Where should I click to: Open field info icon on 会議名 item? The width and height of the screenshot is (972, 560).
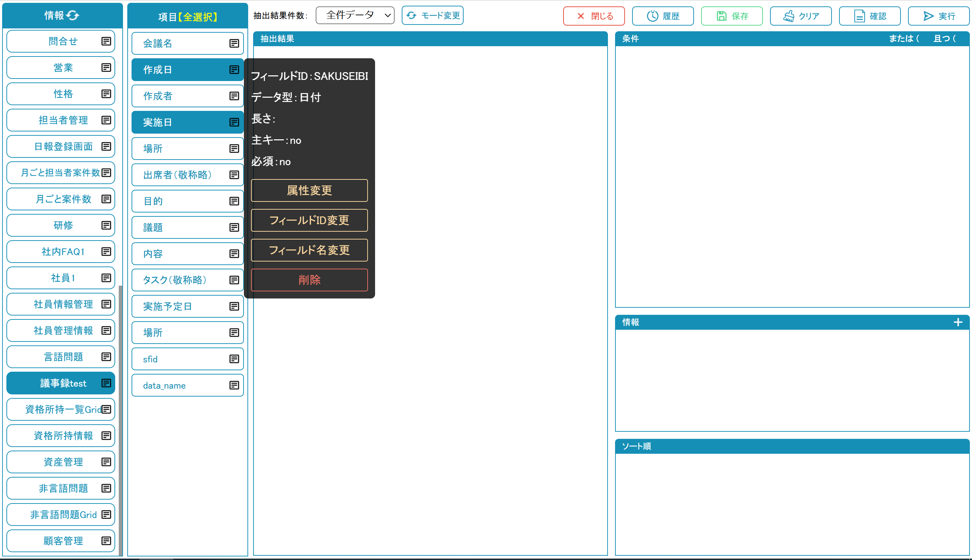point(234,43)
